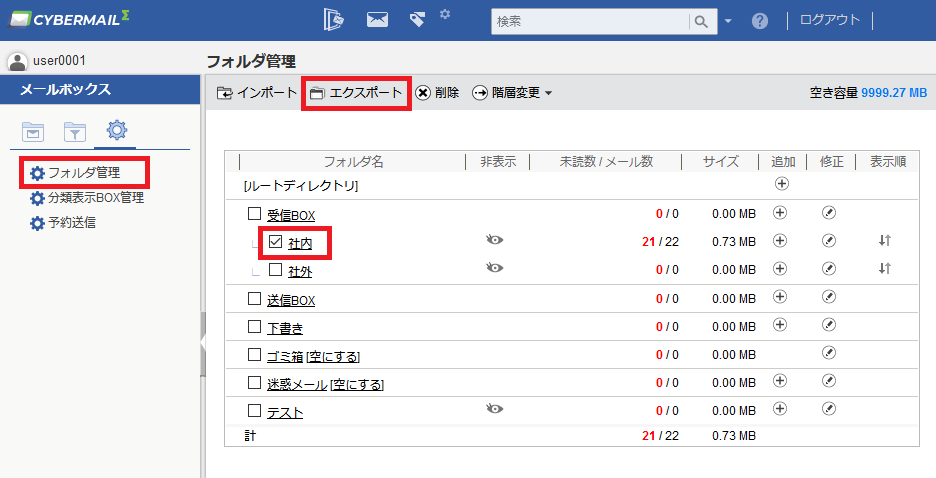
Task: Click the add plus icon for 送信BOX
Action: click(x=780, y=297)
